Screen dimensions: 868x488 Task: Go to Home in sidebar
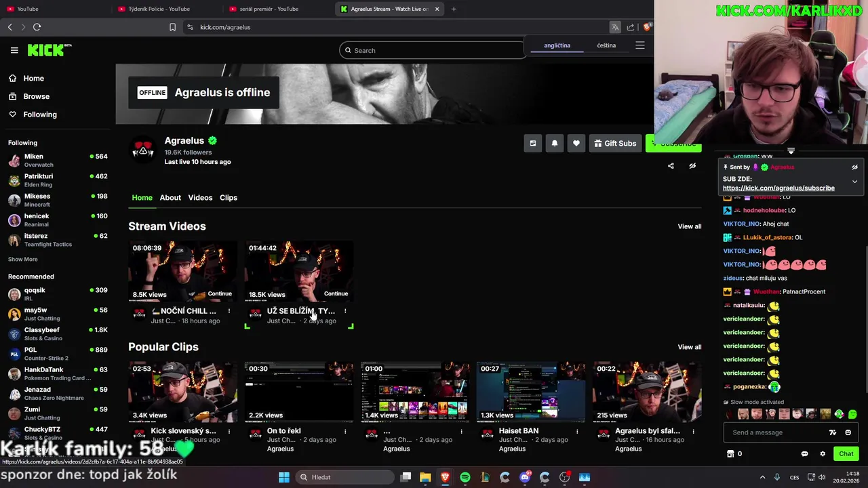click(33, 79)
